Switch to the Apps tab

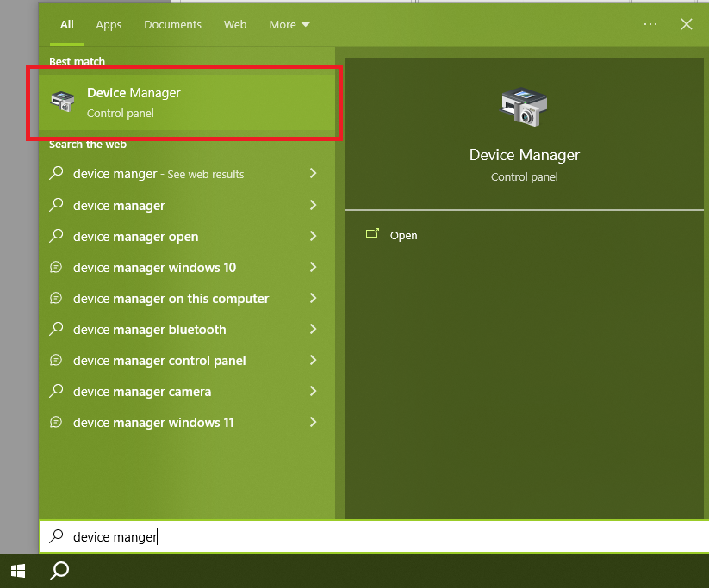(x=109, y=25)
